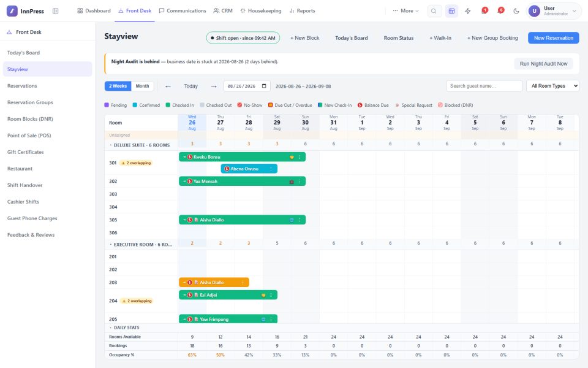Open Feedback & Reviews in sidebar

tap(47, 235)
